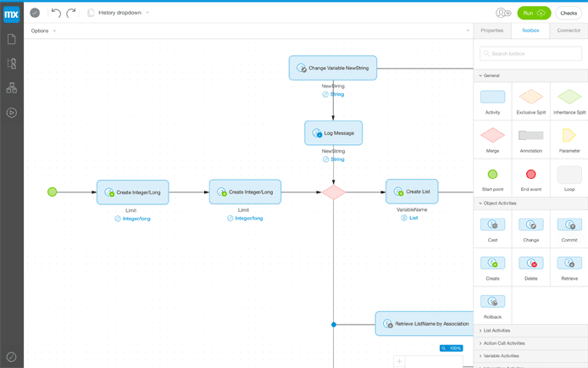Image resolution: width=588 pixels, height=368 pixels.
Task: Select the red merge diamond on canvas
Action: pyautogui.click(x=333, y=192)
